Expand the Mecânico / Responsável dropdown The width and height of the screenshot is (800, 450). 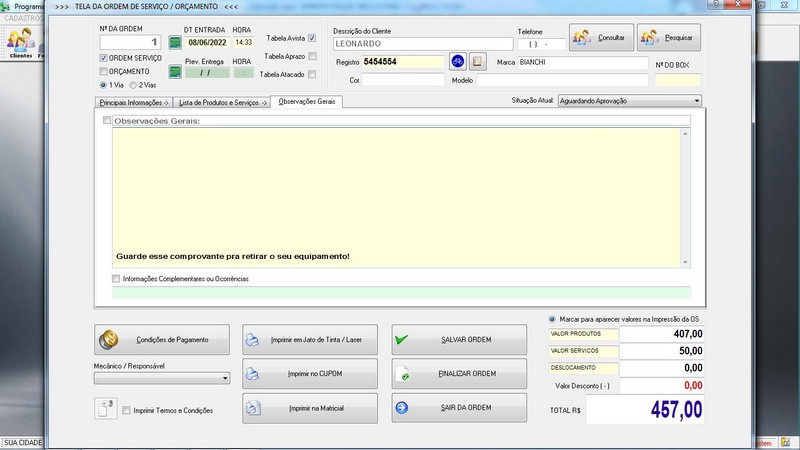point(162,378)
